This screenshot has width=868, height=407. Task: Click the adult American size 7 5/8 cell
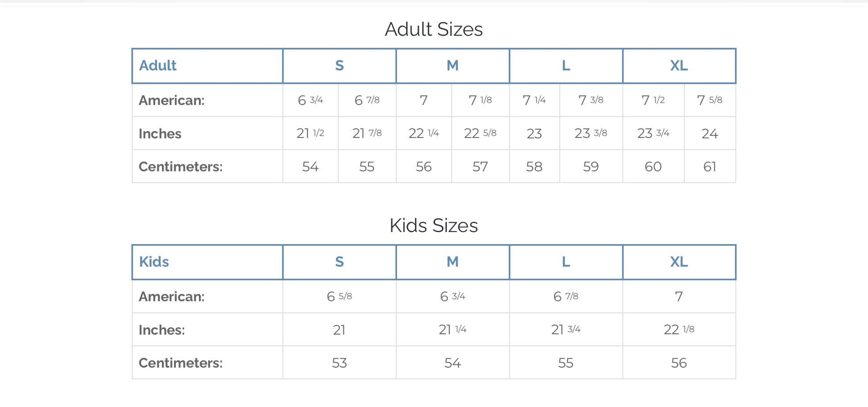pyautogui.click(x=709, y=100)
